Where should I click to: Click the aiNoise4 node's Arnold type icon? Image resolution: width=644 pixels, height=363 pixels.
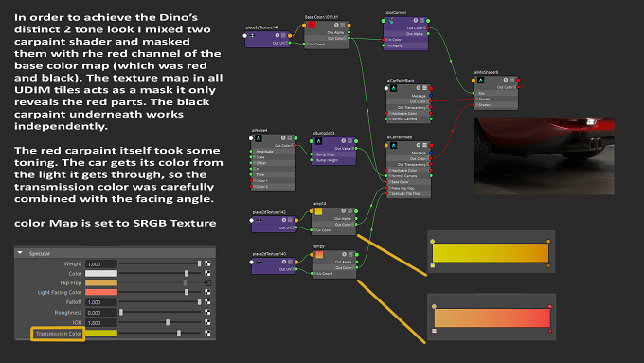pyautogui.click(x=259, y=138)
